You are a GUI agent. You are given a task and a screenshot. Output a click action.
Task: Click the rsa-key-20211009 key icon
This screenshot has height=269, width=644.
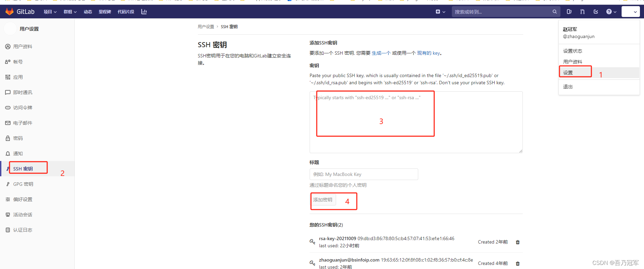[x=312, y=242]
